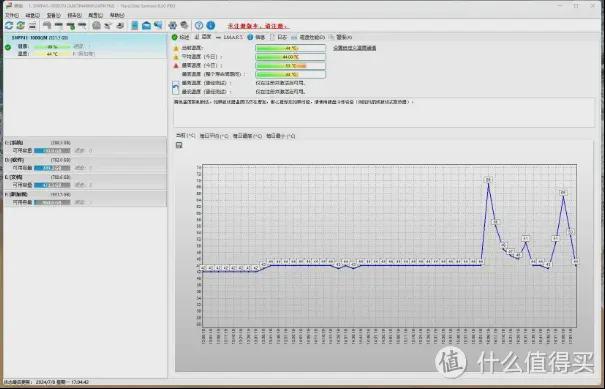Open the 文件 (File) menu
605x389 pixels.
pyautogui.click(x=12, y=15)
